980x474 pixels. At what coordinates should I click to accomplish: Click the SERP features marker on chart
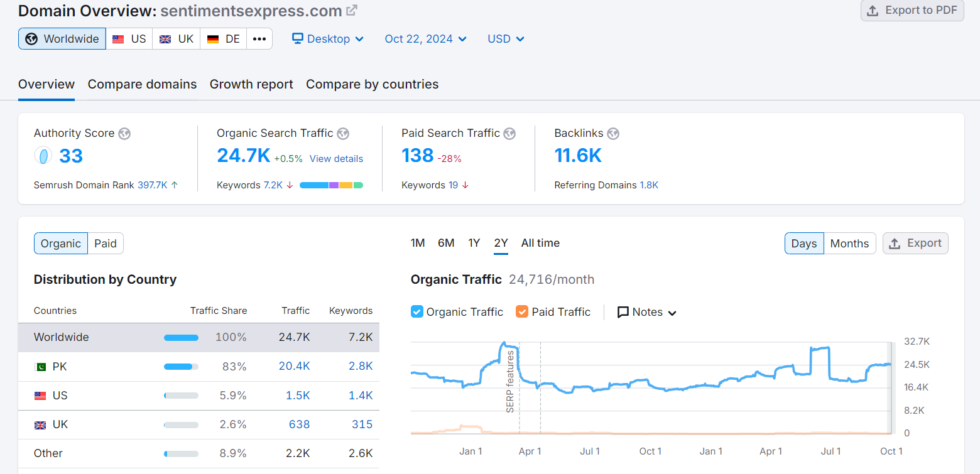[510, 382]
